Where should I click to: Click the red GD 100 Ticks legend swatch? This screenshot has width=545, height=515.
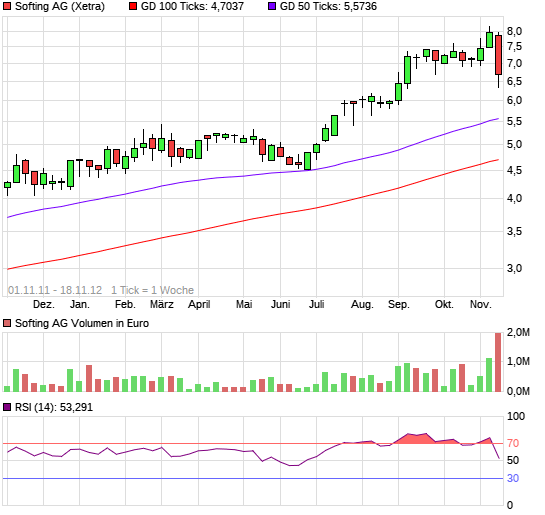coord(132,6)
